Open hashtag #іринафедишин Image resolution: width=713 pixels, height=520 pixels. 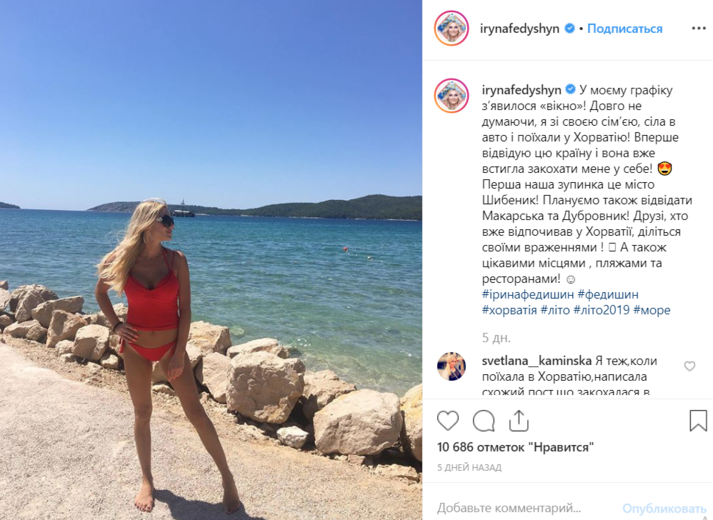click(x=527, y=295)
